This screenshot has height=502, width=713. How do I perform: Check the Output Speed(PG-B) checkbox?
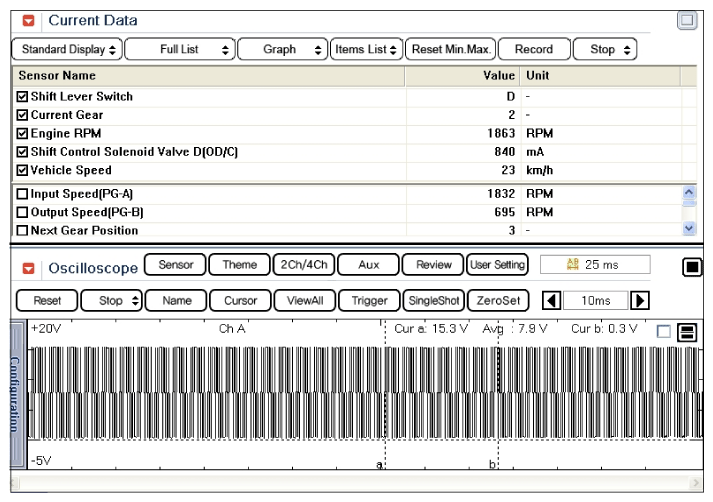pyautogui.click(x=22, y=212)
